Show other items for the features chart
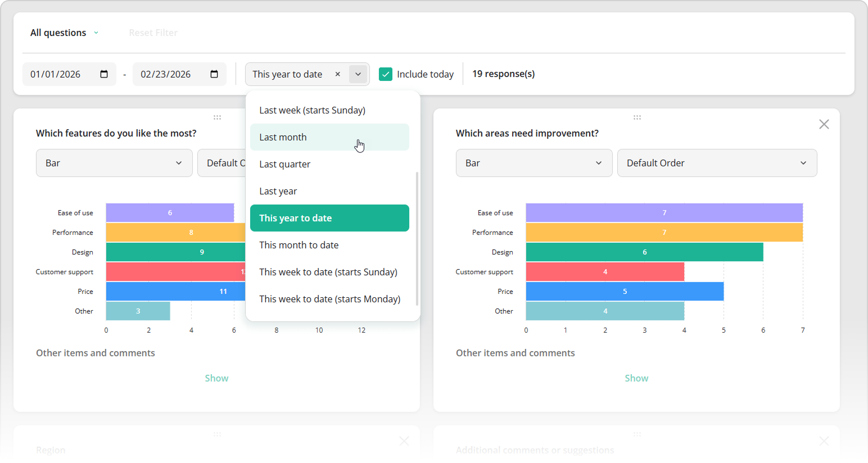Image resolution: width=868 pixels, height=463 pixels. pos(216,378)
